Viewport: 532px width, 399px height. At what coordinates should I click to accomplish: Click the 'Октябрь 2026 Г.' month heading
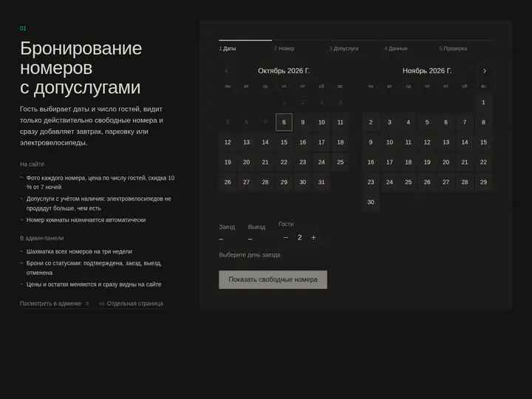284,71
